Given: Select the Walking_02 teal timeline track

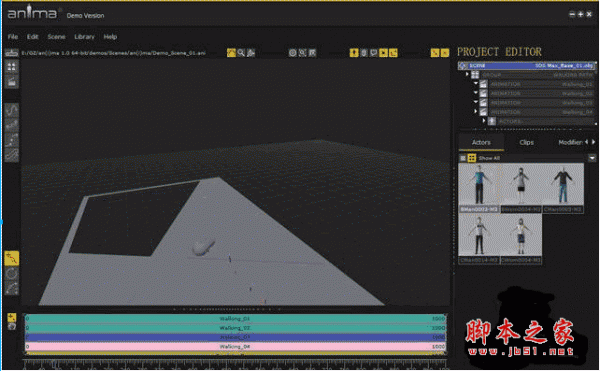Looking at the screenshot, I should pos(236,328).
